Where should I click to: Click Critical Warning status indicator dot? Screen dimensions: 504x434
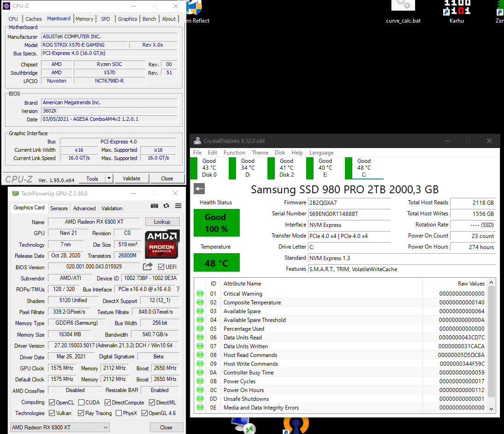coord(200,293)
